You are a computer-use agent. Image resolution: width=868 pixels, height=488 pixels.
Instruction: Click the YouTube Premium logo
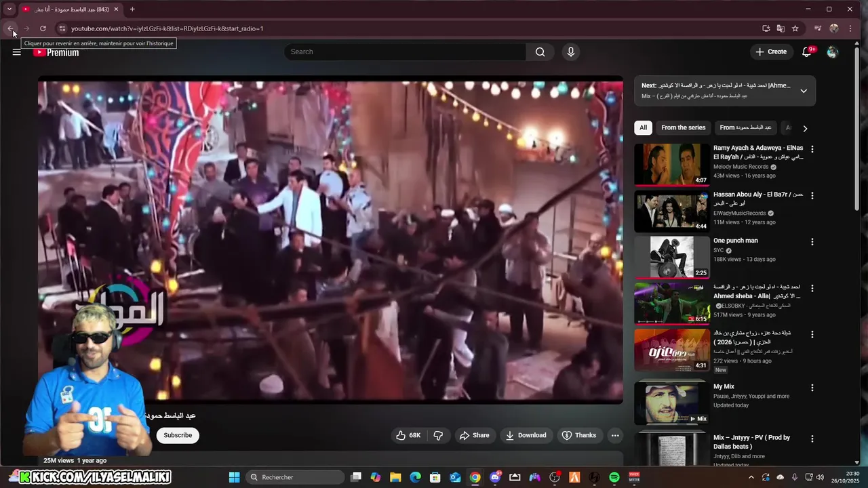(x=56, y=52)
